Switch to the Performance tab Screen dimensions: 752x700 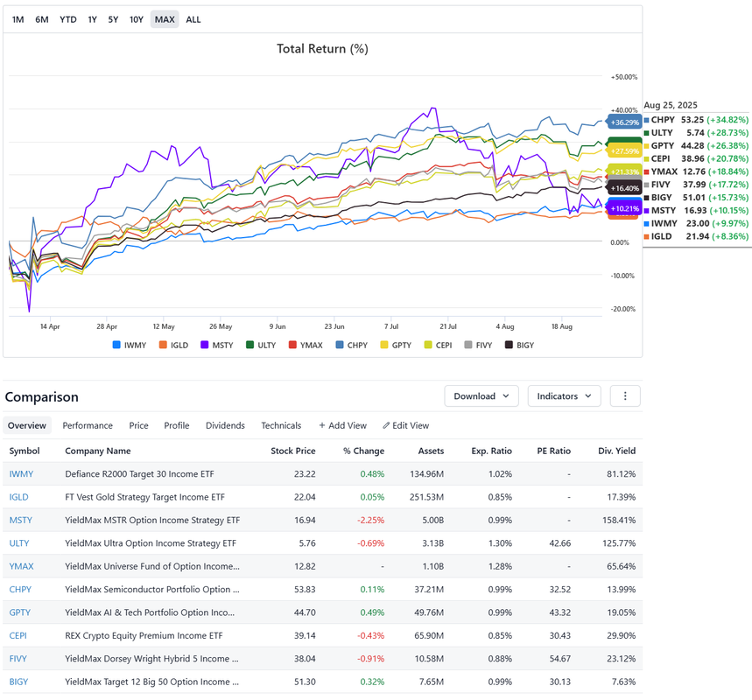tap(88, 425)
